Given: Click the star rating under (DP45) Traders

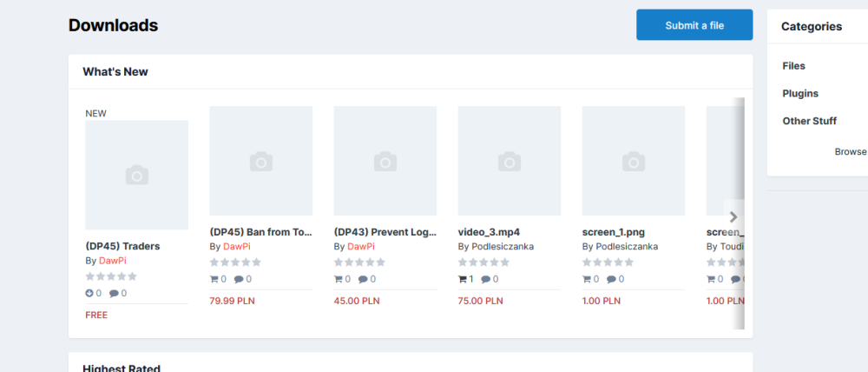Looking at the screenshot, I should pyautogui.click(x=111, y=276).
